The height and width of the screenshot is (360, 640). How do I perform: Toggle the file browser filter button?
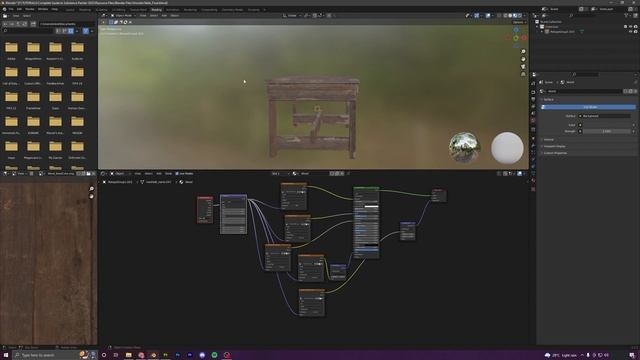pos(86,31)
